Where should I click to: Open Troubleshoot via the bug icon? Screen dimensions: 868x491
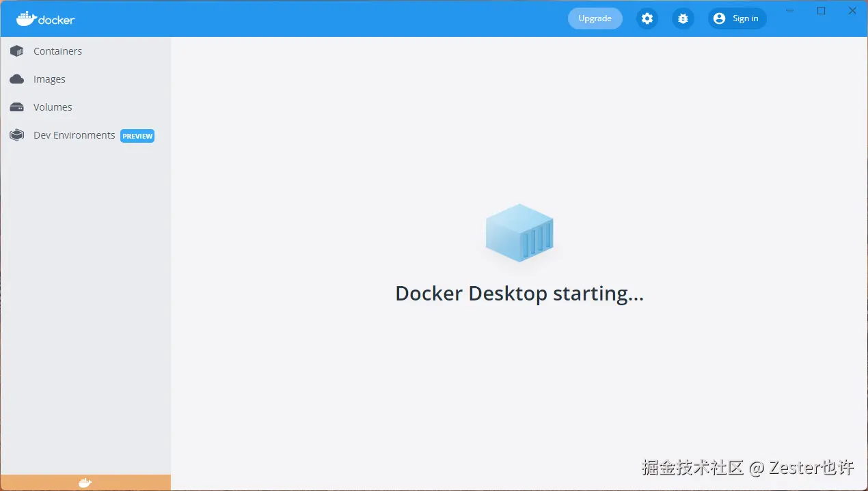tap(683, 18)
